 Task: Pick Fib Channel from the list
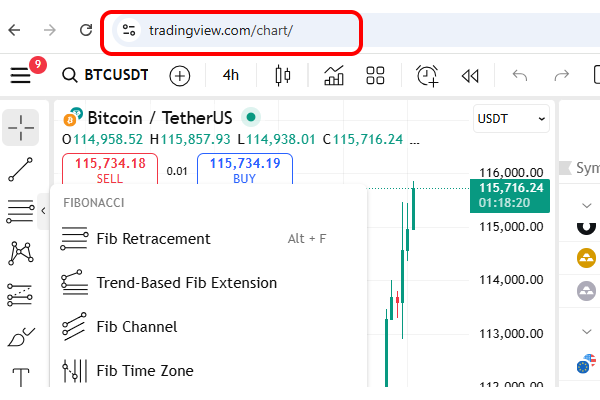coord(136,327)
